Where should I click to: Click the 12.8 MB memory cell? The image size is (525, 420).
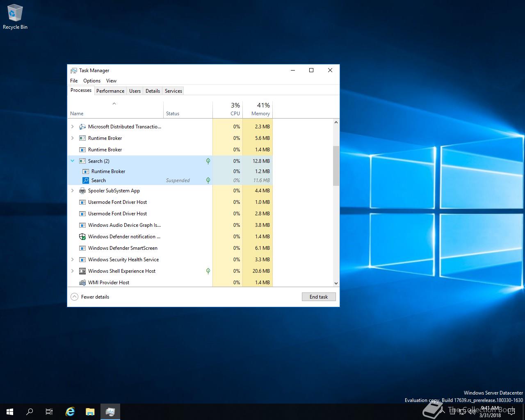[x=258, y=161]
